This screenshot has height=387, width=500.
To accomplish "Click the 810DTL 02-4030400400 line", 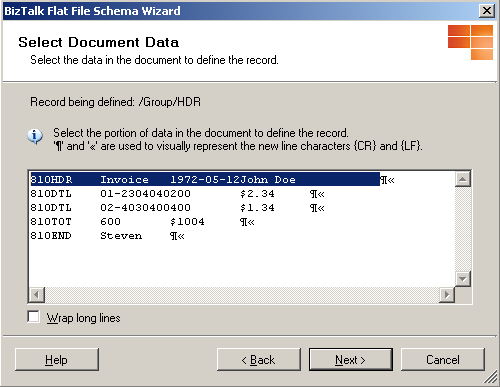I will coord(177,208).
